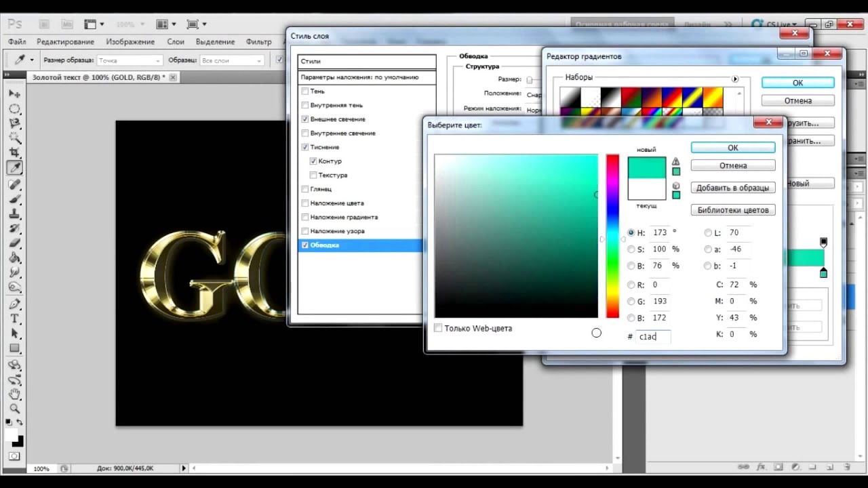Screen dimensions: 868x488
Task: Open the Редактирование menu
Action: click(65, 42)
